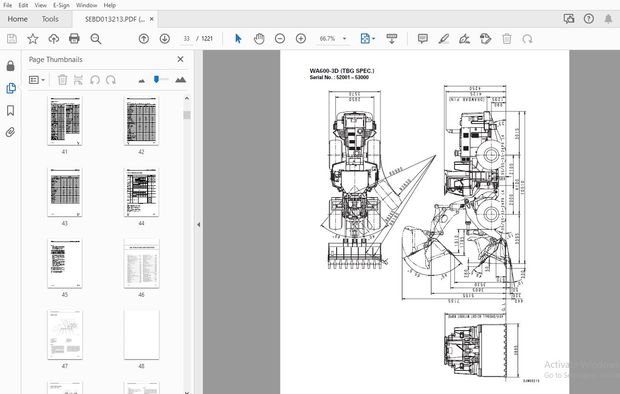Print the document
Screen dimensions: 620x394
tap(74, 39)
